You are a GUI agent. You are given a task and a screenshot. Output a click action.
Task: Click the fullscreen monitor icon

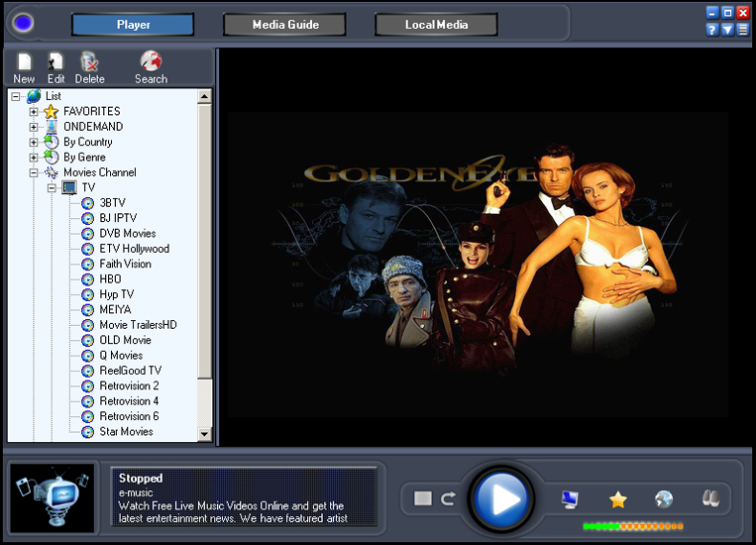[x=570, y=499]
